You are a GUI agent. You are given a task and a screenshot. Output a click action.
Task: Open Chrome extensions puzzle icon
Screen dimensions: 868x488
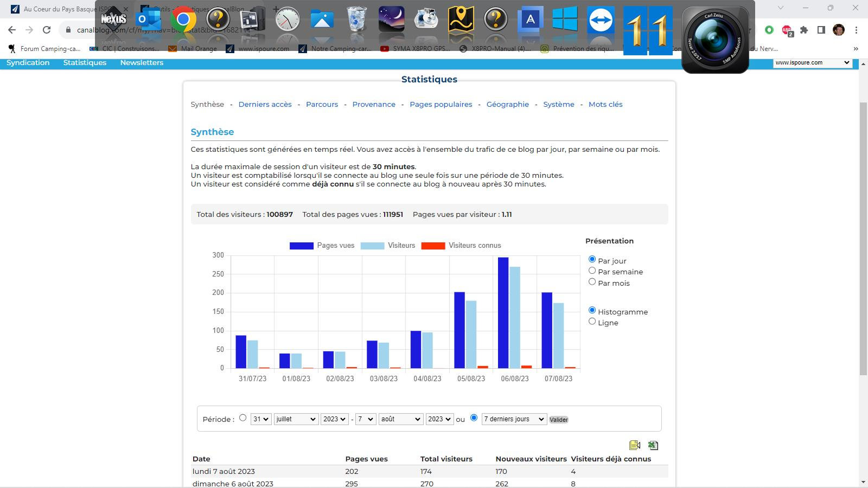(804, 30)
